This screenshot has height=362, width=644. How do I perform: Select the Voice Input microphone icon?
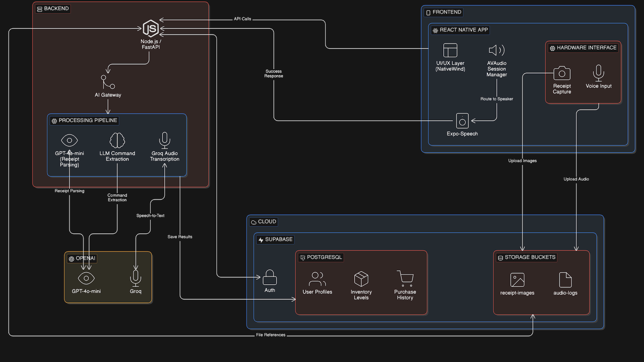pos(598,73)
